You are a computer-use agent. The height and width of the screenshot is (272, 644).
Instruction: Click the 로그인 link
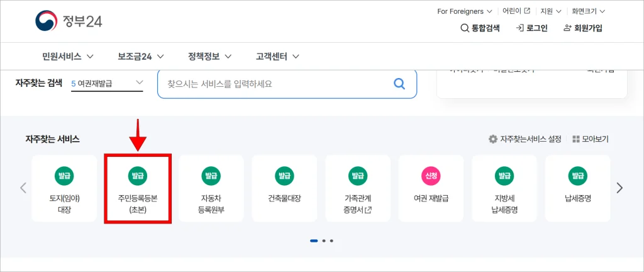[x=532, y=28]
